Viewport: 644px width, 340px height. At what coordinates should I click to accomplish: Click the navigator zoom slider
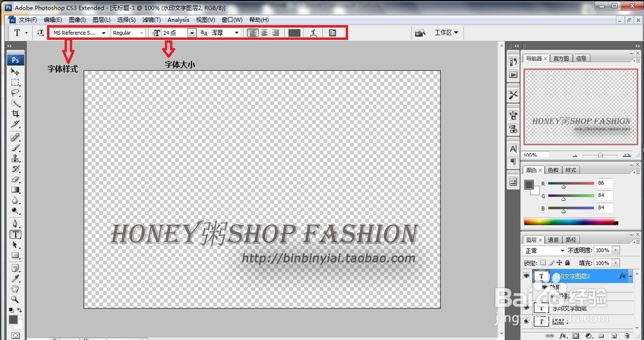(x=600, y=155)
